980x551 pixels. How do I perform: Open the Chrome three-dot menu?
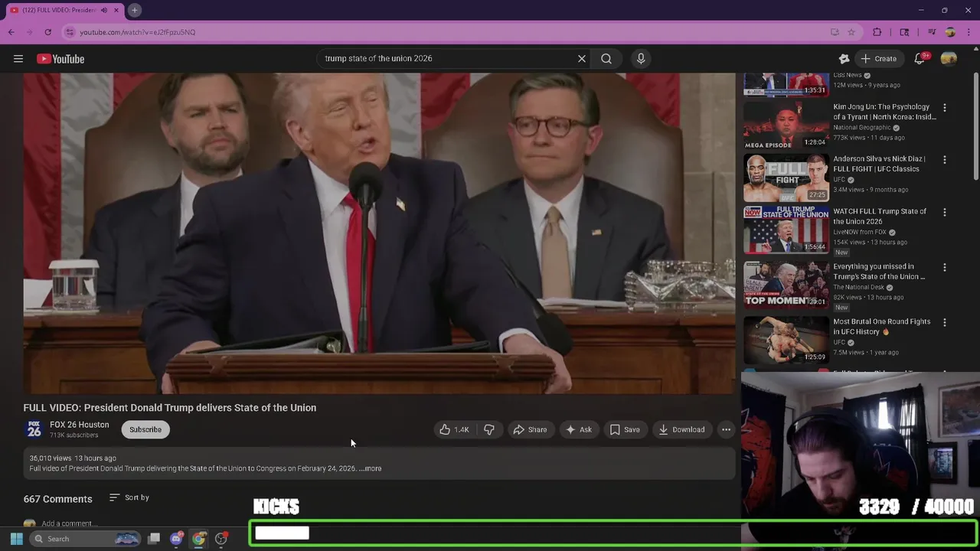pyautogui.click(x=969, y=32)
